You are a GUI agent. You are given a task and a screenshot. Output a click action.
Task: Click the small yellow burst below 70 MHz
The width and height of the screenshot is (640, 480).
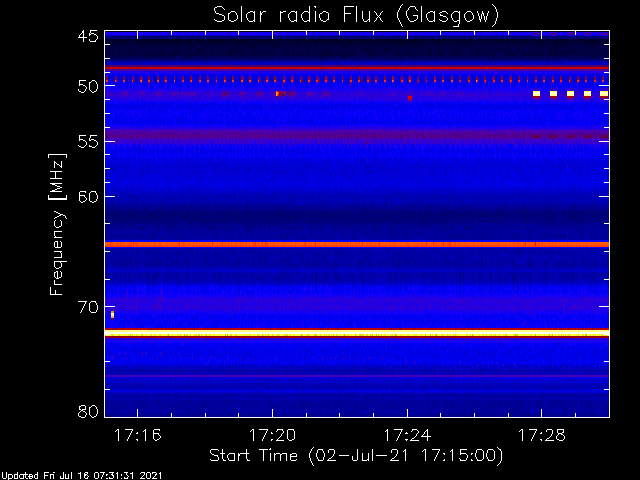113,314
